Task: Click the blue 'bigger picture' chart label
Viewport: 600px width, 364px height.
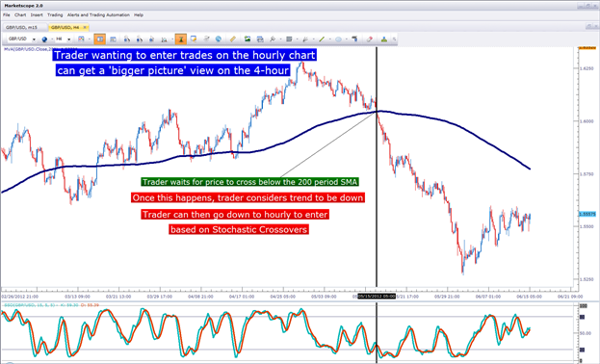Action: (172, 70)
